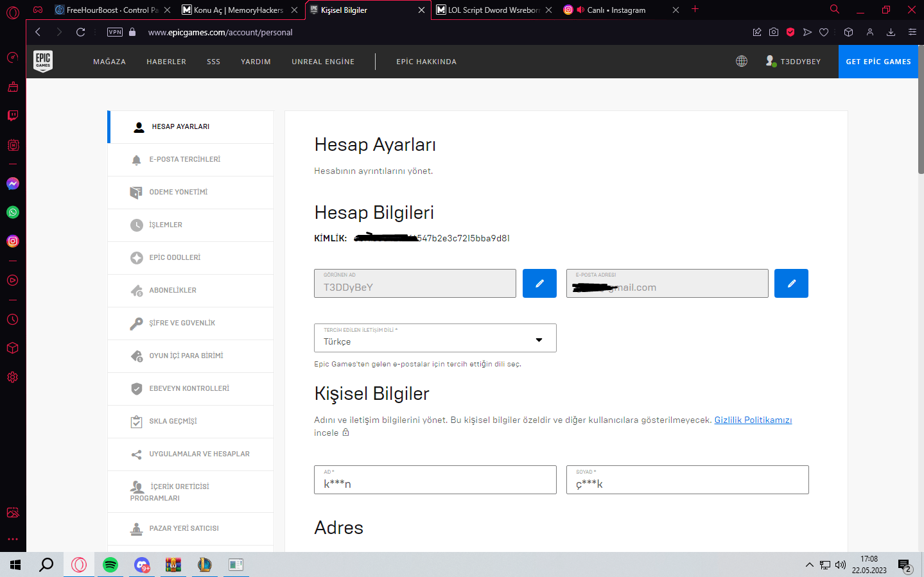Go back to the previous page
This screenshot has width=924, height=577.
pos(38,32)
